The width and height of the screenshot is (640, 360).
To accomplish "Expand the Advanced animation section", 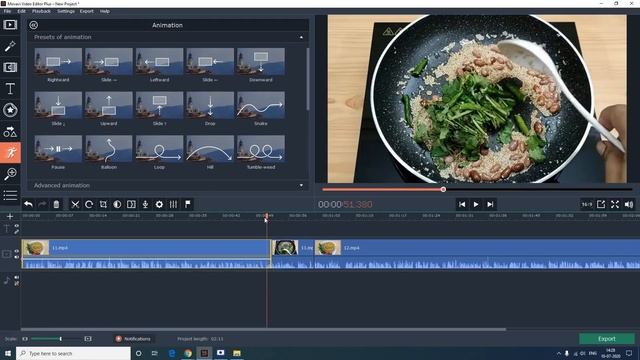I will [301, 185].
